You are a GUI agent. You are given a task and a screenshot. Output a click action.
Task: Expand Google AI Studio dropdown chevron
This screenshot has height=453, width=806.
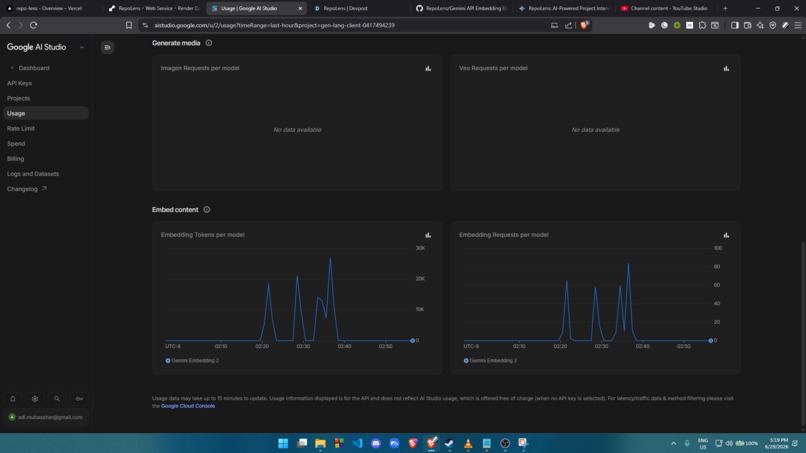pos(82,47)
